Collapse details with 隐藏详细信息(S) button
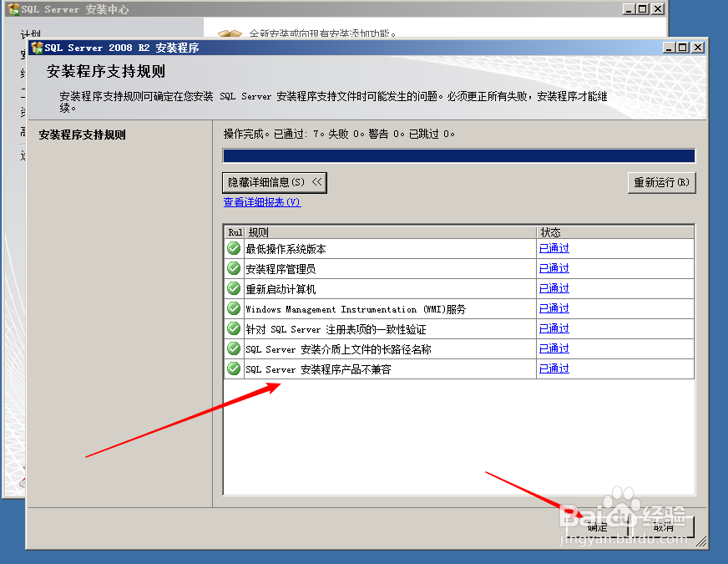Screen dimensions: 728x564 coord(275,183)
